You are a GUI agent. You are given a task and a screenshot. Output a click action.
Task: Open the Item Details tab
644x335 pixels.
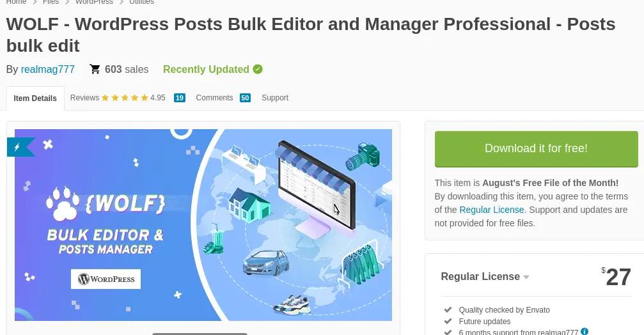35,98
